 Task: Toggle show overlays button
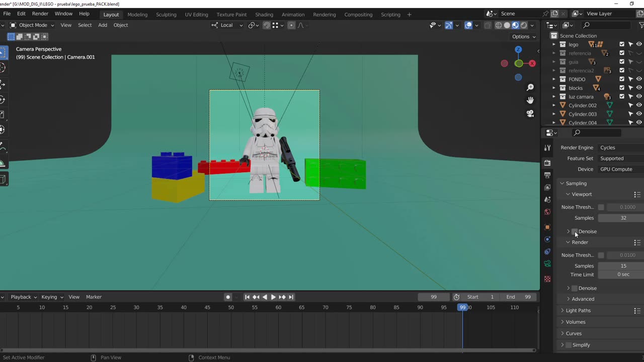pos(468,25)
